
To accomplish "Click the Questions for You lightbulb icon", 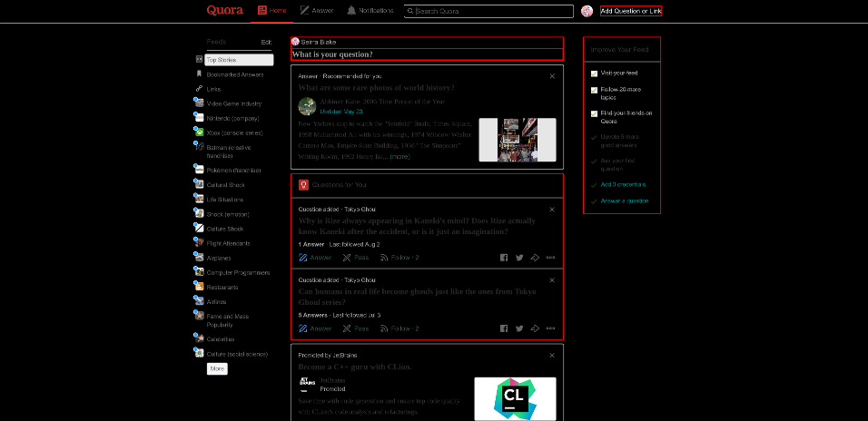I will 303,185.
